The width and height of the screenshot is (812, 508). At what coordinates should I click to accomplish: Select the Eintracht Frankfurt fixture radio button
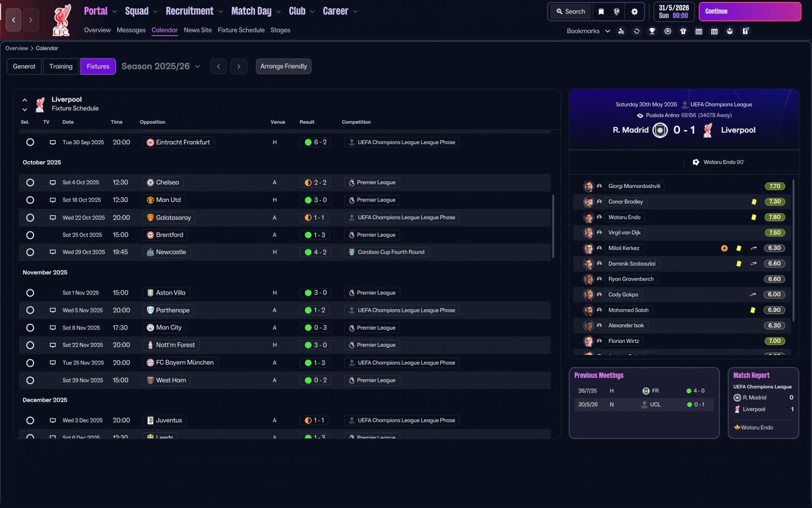point(30,142)
